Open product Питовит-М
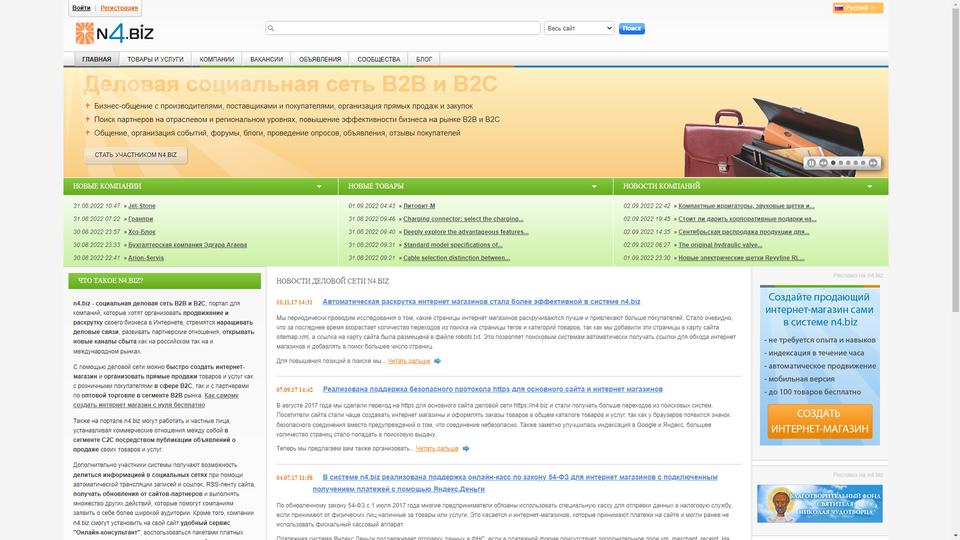 click(419, 206)
